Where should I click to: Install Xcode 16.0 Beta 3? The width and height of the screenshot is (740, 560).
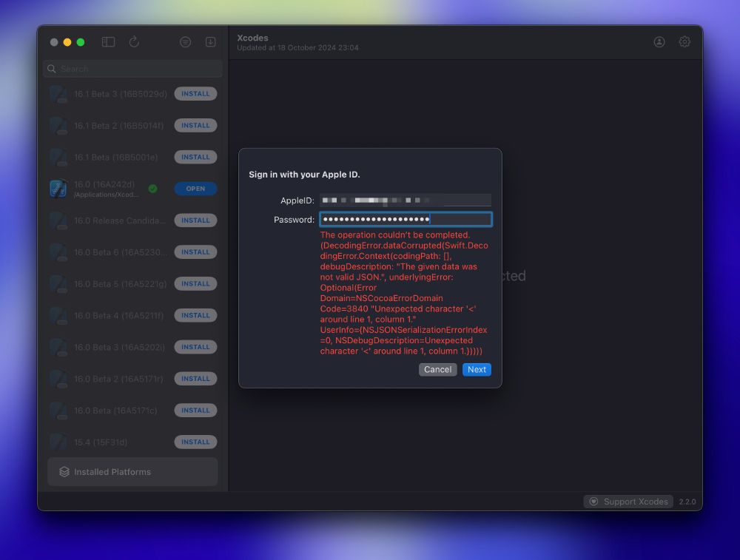tap(195, 347)
